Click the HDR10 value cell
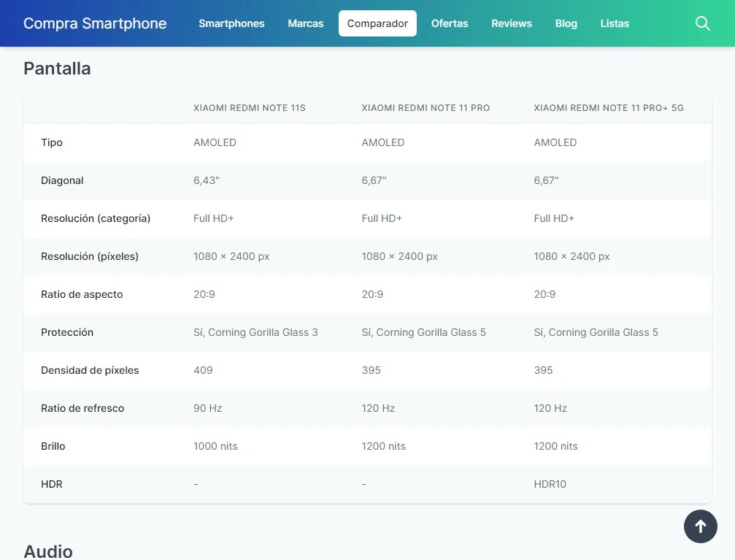This screenshot has height=560, width=735. 550,484
